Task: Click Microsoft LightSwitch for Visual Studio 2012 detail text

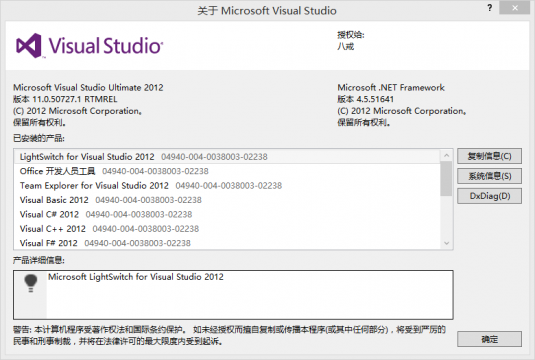Action: pyautogui.click(x=136, y=277)
